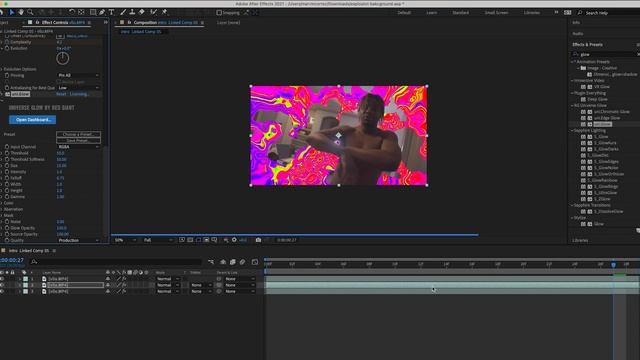Hide layer 3 with its eye icon
This screenshot has width=640, height=360.
pos(2,291)
